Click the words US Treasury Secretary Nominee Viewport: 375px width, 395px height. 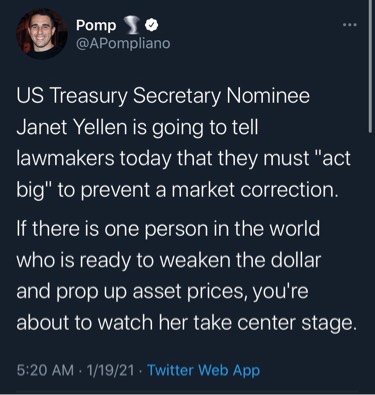pos(163,97)
